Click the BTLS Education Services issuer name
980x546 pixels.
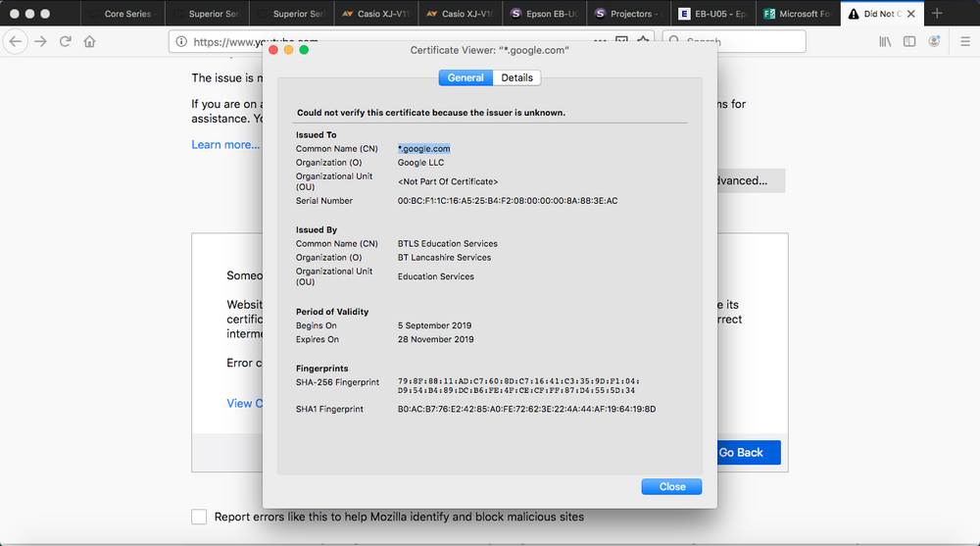[x=448, y=244]
